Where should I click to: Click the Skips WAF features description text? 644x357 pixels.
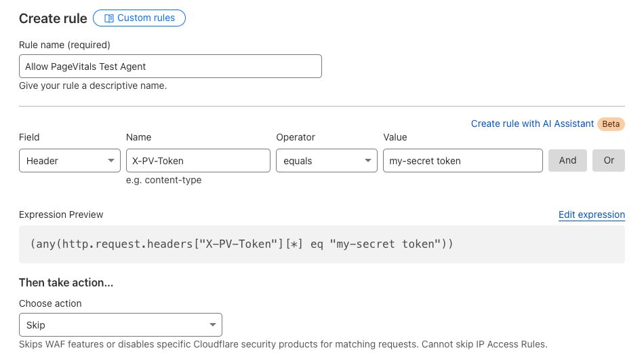click(x=283, y=344)
